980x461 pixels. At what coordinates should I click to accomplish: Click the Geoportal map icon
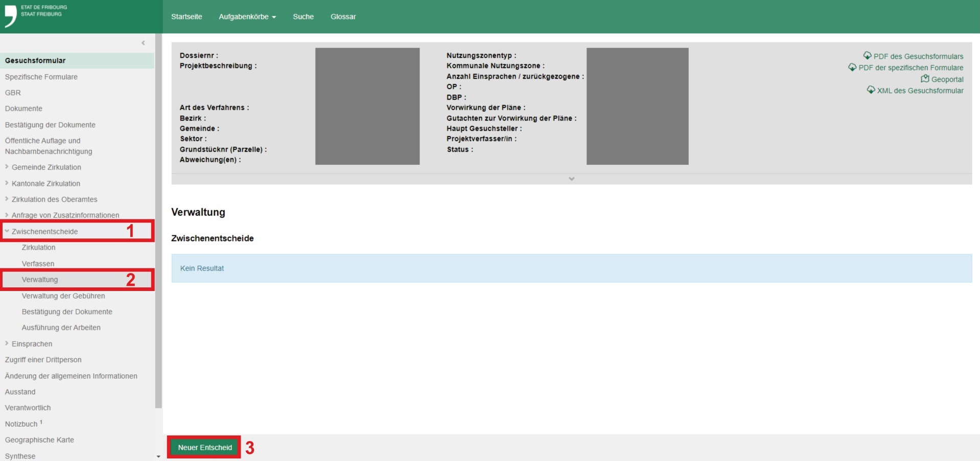point(925,79)
